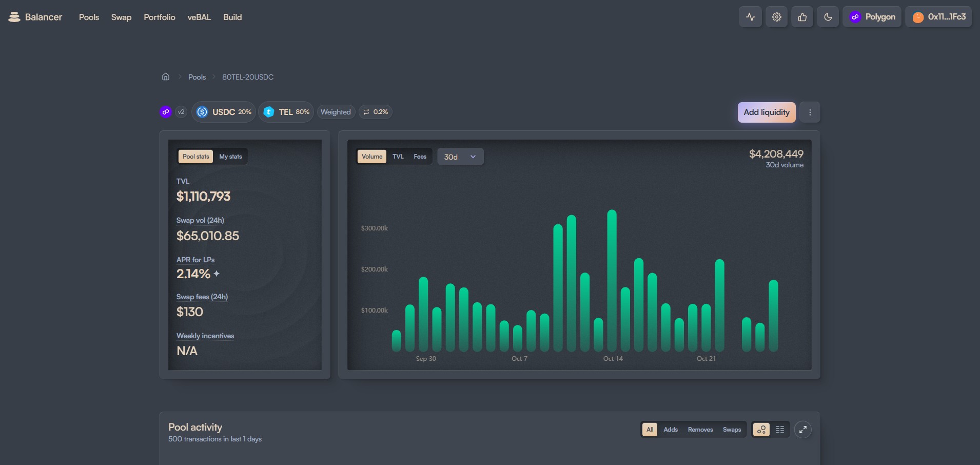Screen dimensions: 980x465
Task: Click the Add liquidity button
Action: pos(766,112)
